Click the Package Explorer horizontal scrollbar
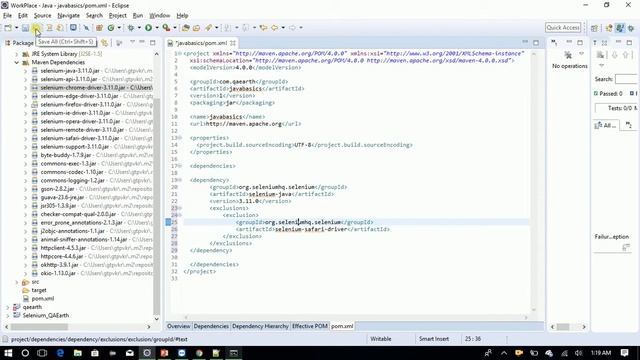 point(39,327)
